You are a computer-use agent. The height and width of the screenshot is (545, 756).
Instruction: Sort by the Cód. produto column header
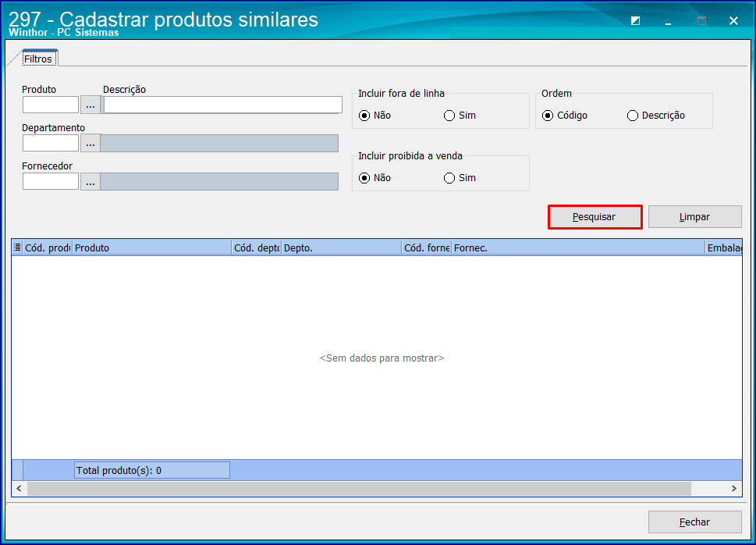click(x=48, y=248)
